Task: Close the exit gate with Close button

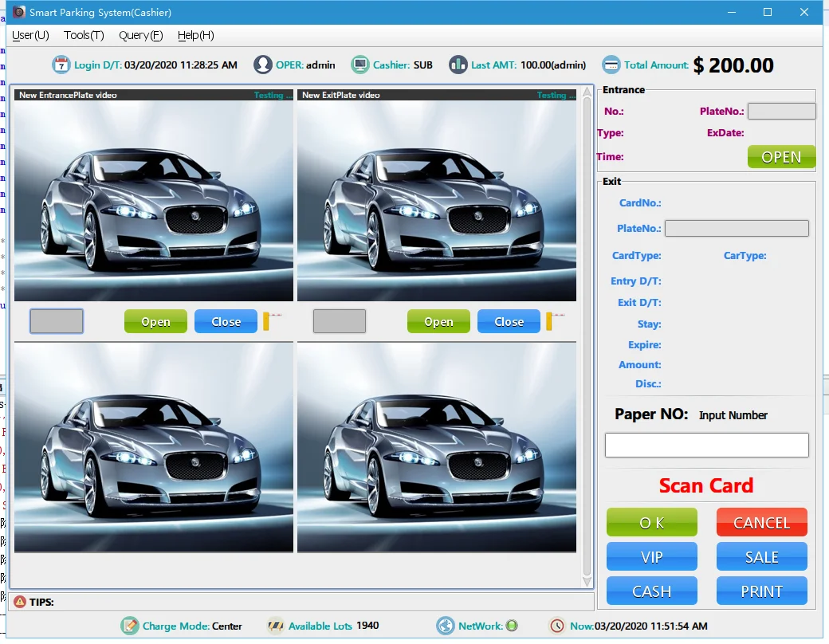Action: tap(509, 321)
